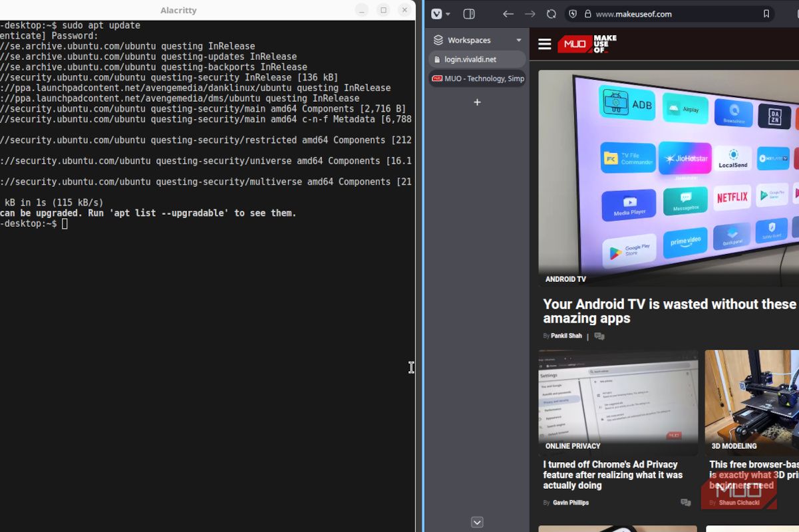Click the Alacritty window title

[x=178, y=11]
